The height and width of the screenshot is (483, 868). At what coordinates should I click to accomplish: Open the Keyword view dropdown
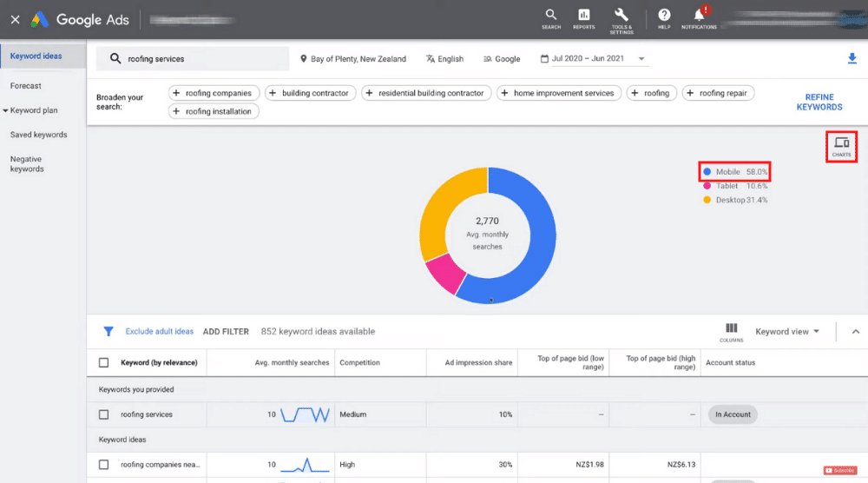(x=787, y=331)
